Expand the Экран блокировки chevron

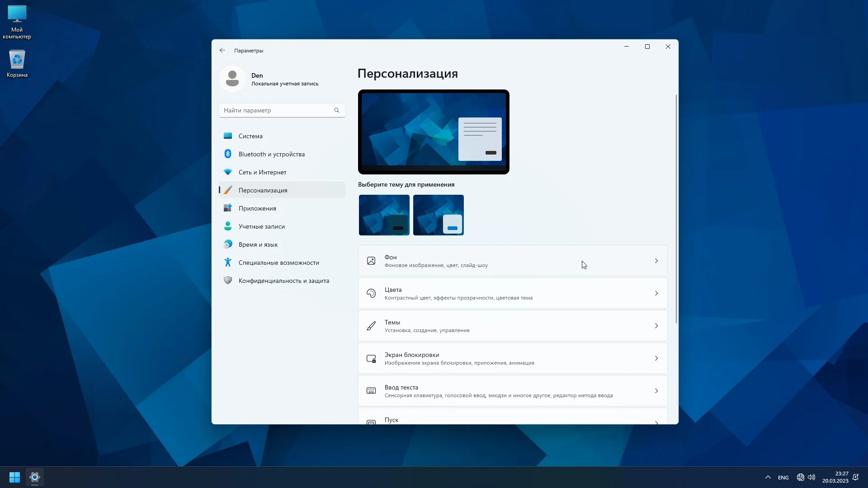pos(656,358)
